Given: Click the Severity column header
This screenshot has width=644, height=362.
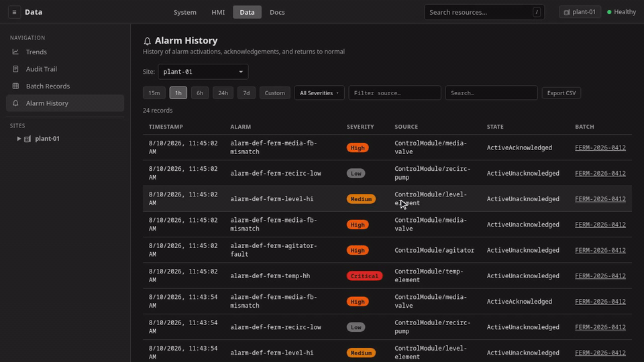Looking at the screenshot, I should click(360, 127).
